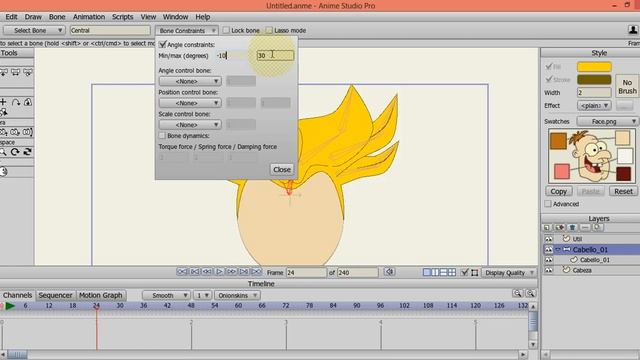This screenshot has height=360, width=640.
Task: Hide the Cabeza layer with eye icon
Action: point(549,270)
